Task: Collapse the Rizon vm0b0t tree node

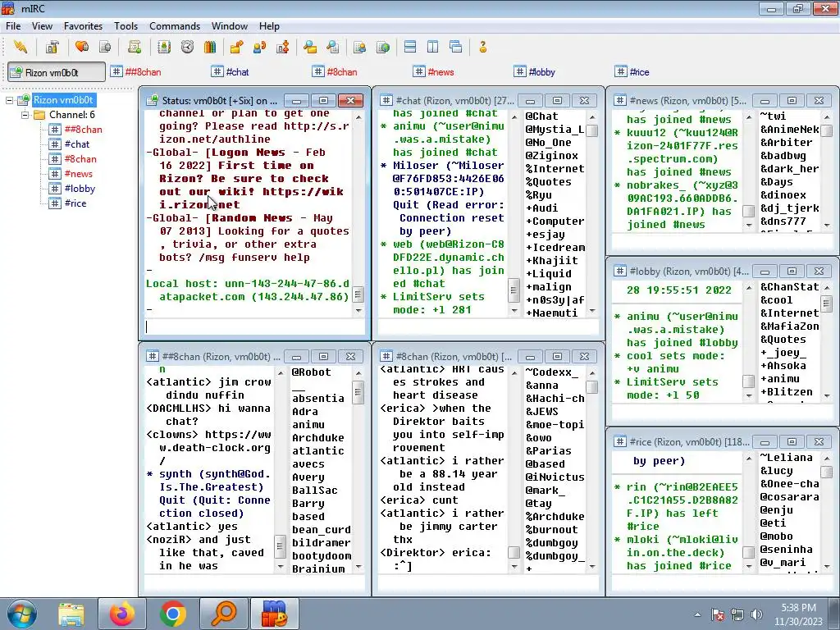Action: pyautogui.click(x=9, y=100)
